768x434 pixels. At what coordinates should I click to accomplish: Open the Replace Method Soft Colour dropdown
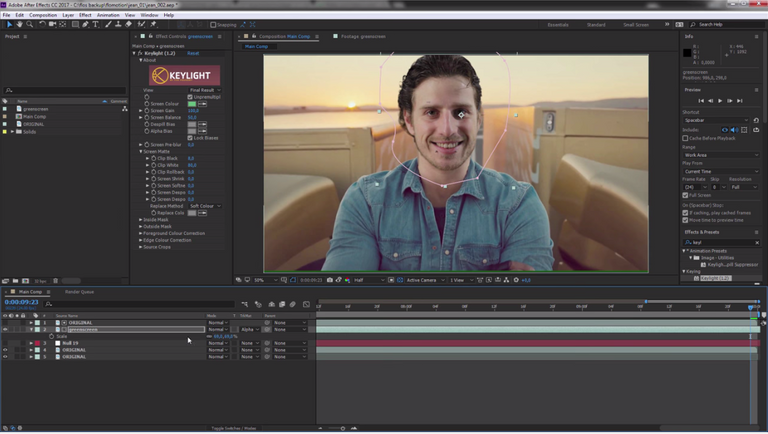pos(205,206)
